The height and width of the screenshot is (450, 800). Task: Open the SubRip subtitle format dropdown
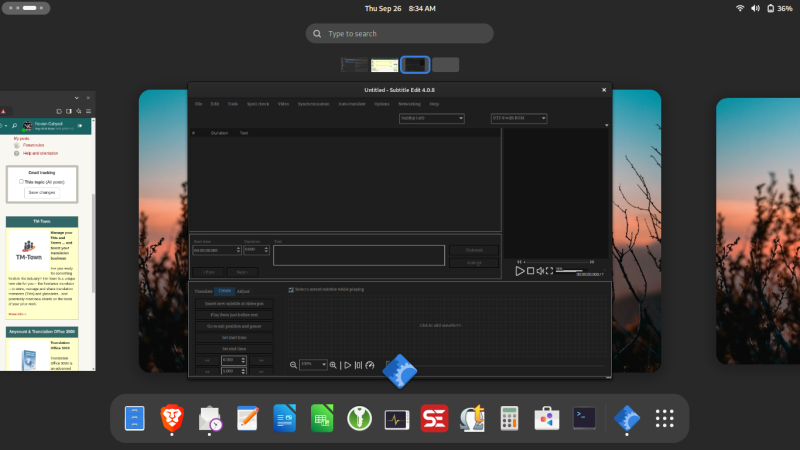[x=432, y=118]
